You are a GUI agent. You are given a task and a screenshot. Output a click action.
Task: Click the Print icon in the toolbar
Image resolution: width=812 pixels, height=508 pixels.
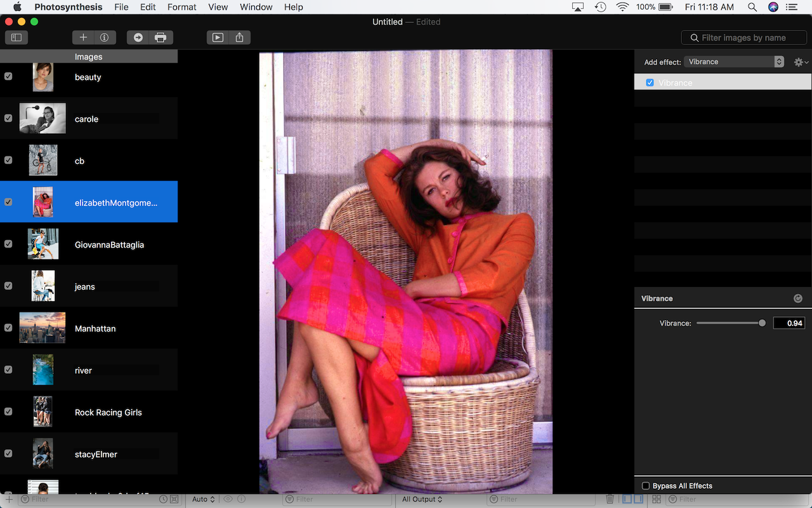pyautogui.click(x=160, y=37)
